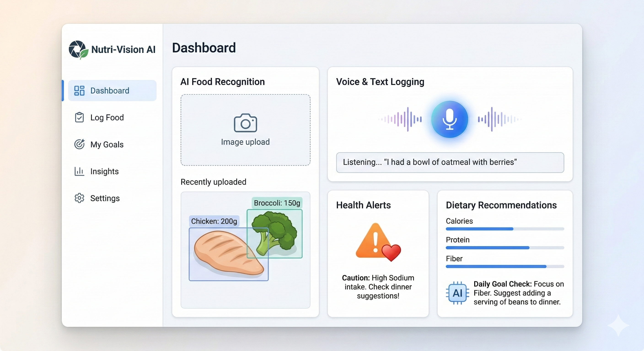This screenshot has height=351, width=644.
Task: Click the Protein progress bar
Action: pos(505,247)
